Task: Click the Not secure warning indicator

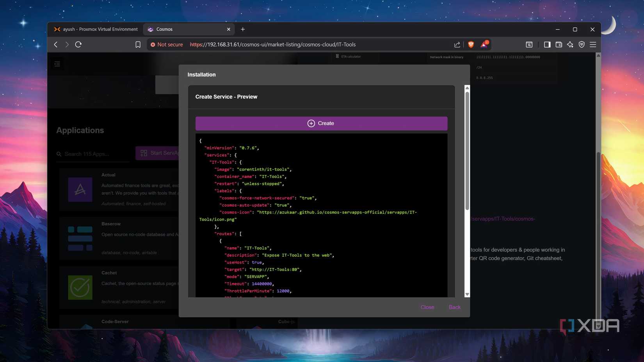Action: tap(167, 44)
